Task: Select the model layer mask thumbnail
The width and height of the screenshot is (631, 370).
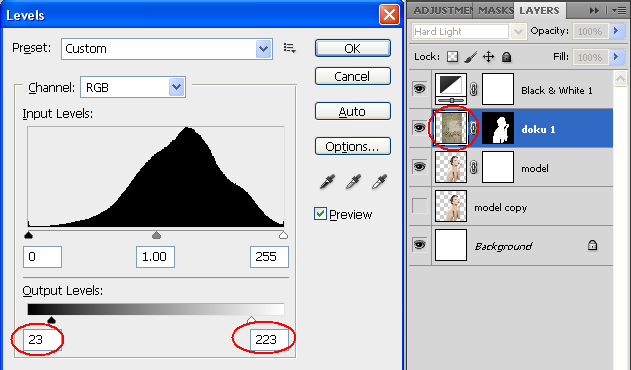Action: pos(498,167)
